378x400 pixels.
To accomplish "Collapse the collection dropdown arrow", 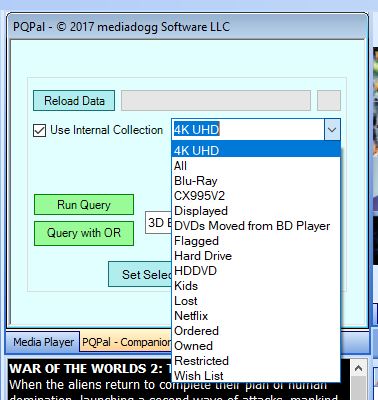I will (x=332, y=130).
